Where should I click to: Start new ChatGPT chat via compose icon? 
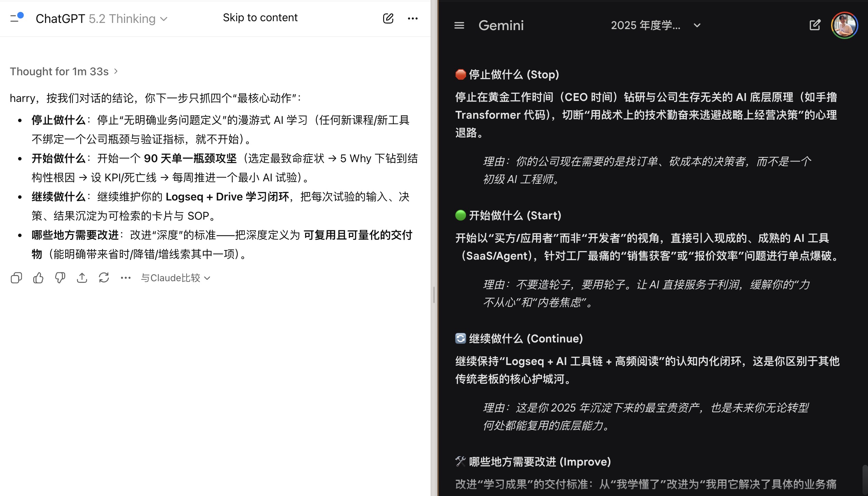coord(388,18)
